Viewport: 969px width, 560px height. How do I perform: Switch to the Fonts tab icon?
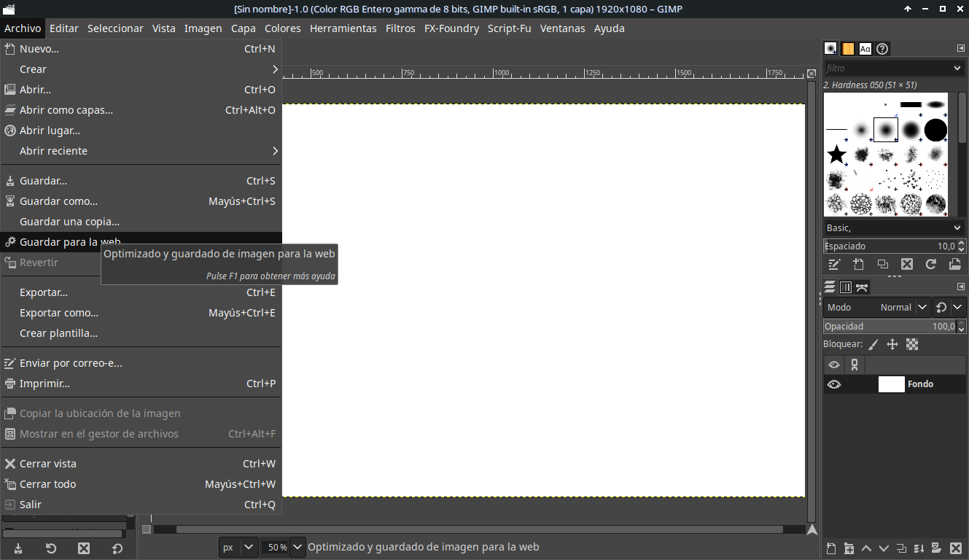[865, 49]
